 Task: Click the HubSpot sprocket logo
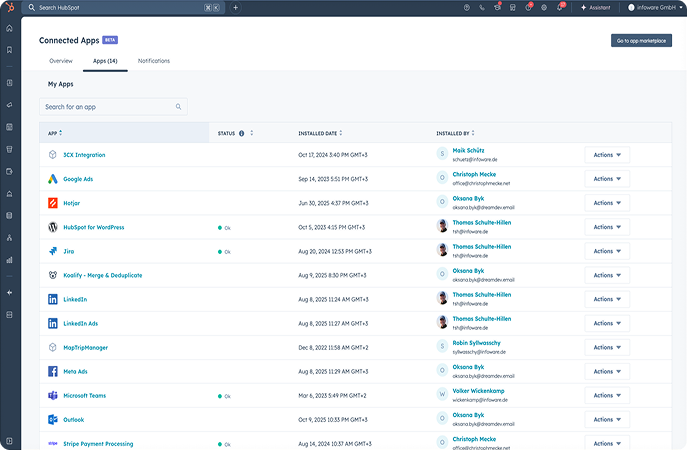(10, 7)
